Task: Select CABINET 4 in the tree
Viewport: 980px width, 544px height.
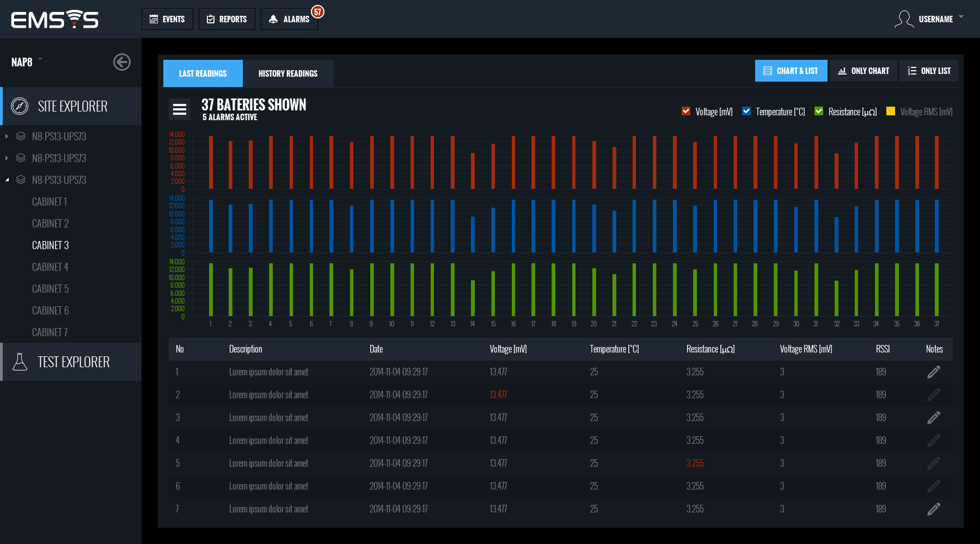Action: coord(50,267)
